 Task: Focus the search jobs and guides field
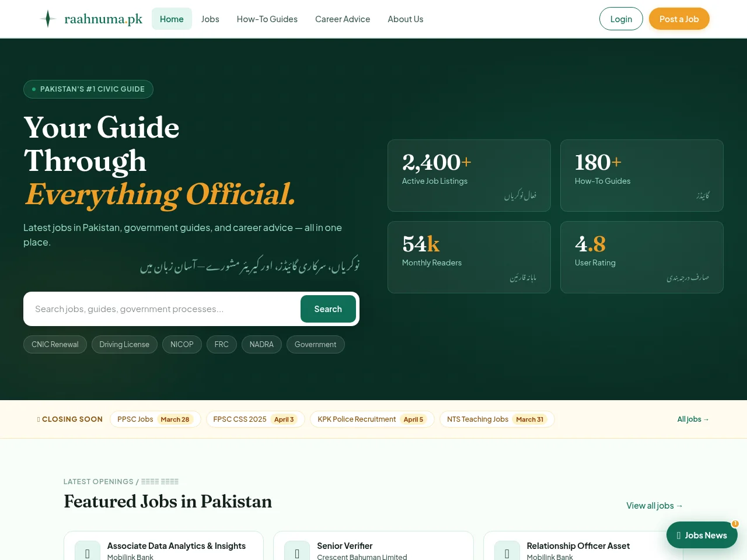pos(163,309)
